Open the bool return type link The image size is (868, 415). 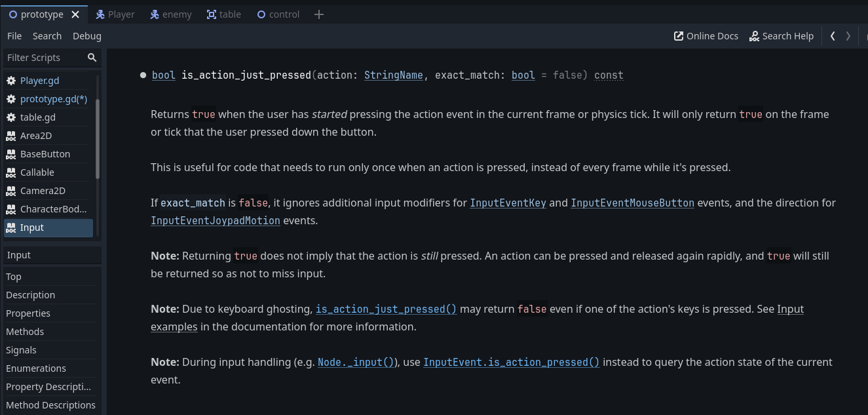pos(164,75)
